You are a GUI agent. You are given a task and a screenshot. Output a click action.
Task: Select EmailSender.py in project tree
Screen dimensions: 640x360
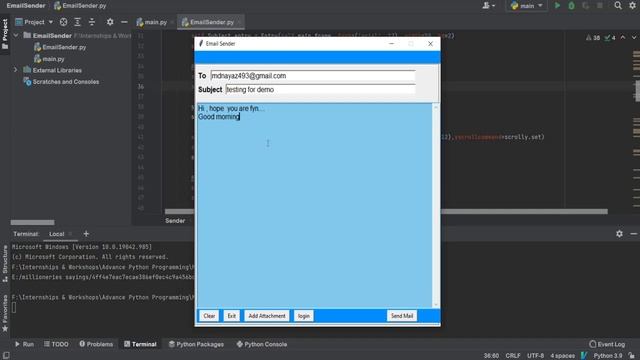click(x=60, y=47)
